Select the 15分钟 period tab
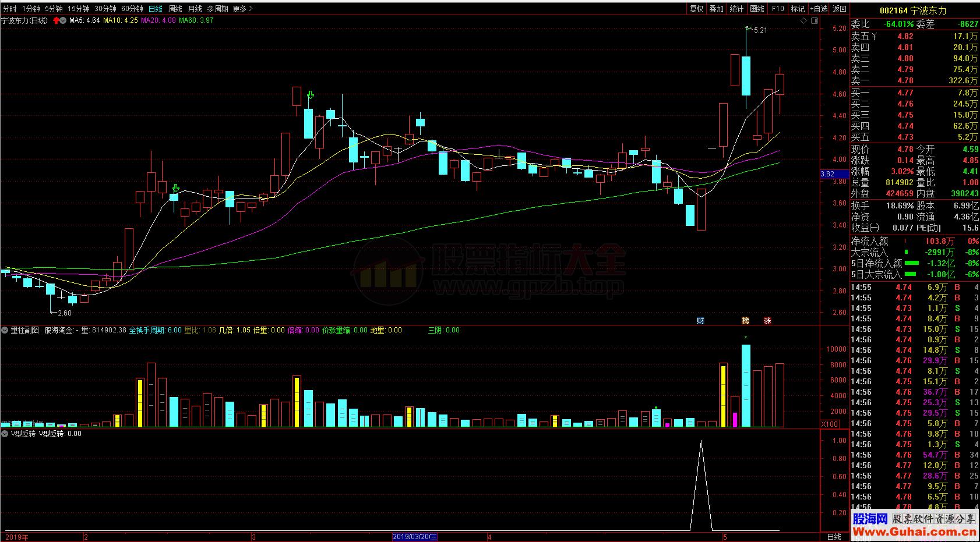 click(79, 9)
